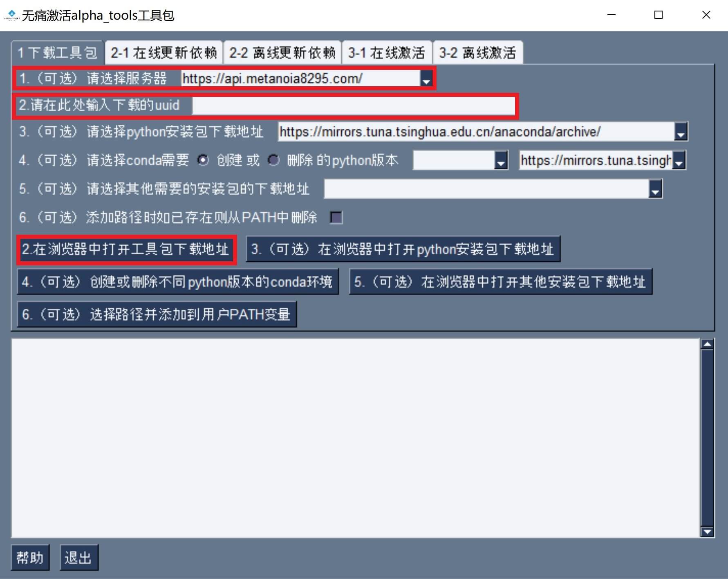Open the 3-1 在线激活 tab
728x579 pixels.
click(387, 52)
